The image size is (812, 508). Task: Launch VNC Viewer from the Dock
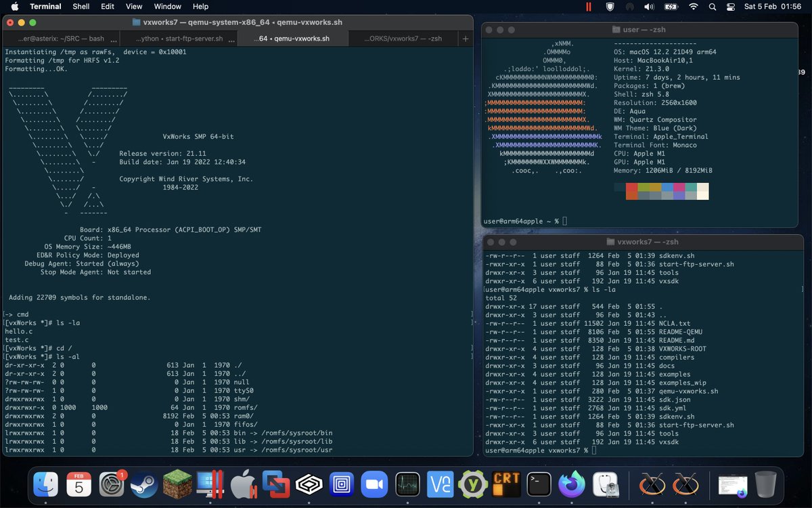[439, 484]
